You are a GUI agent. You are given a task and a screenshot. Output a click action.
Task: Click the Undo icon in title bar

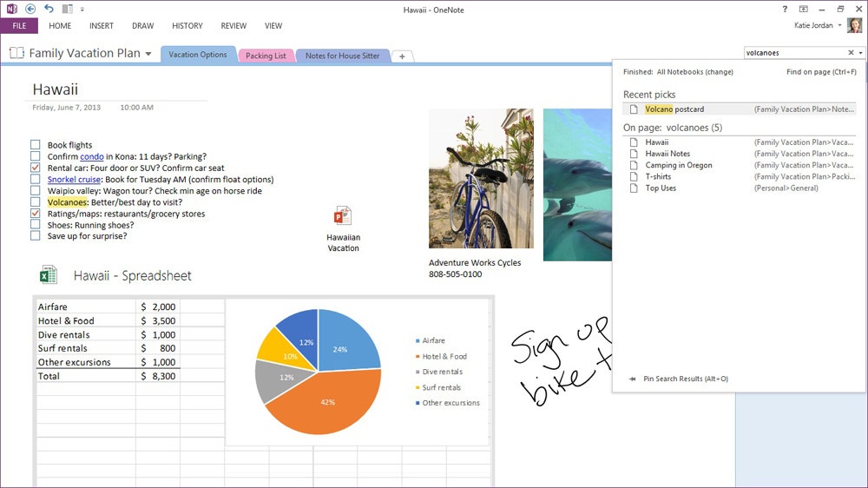pos(49,9)
